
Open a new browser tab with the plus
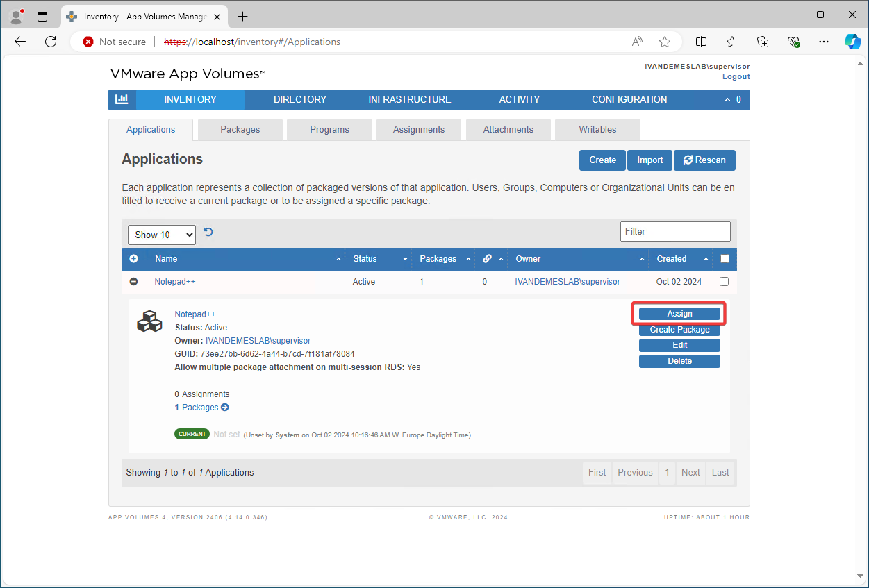(x=242, y=16)
